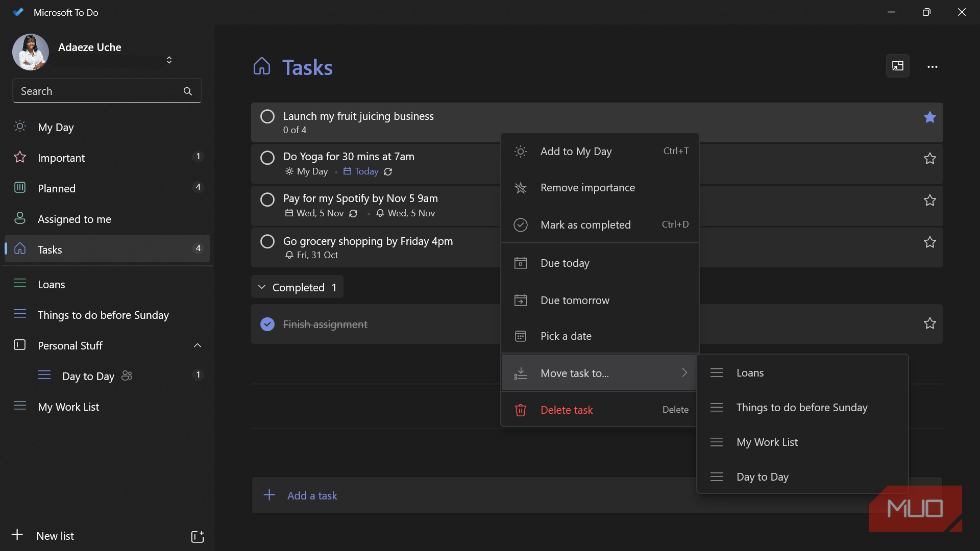The height and width of the screenshot is (551, 980).
Task: Open the Loans list in sidebar
Action: pos(107,284)
